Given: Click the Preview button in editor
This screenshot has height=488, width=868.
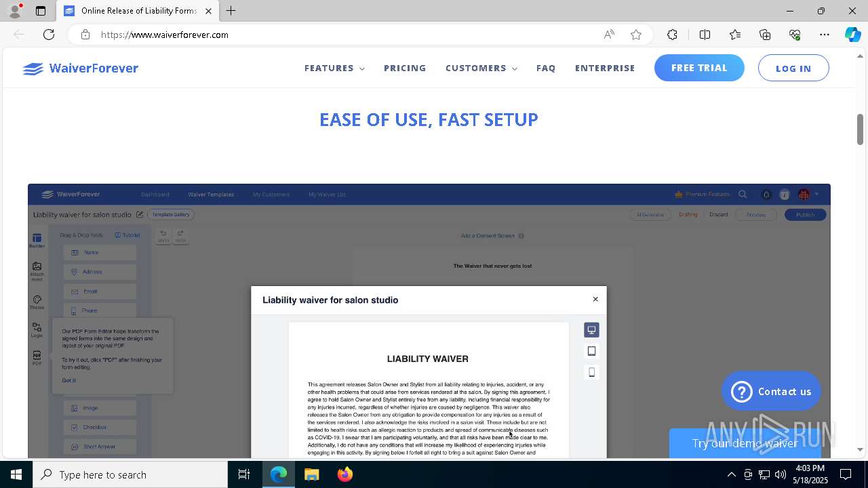Looking at the screenshot, I should 756,215.
